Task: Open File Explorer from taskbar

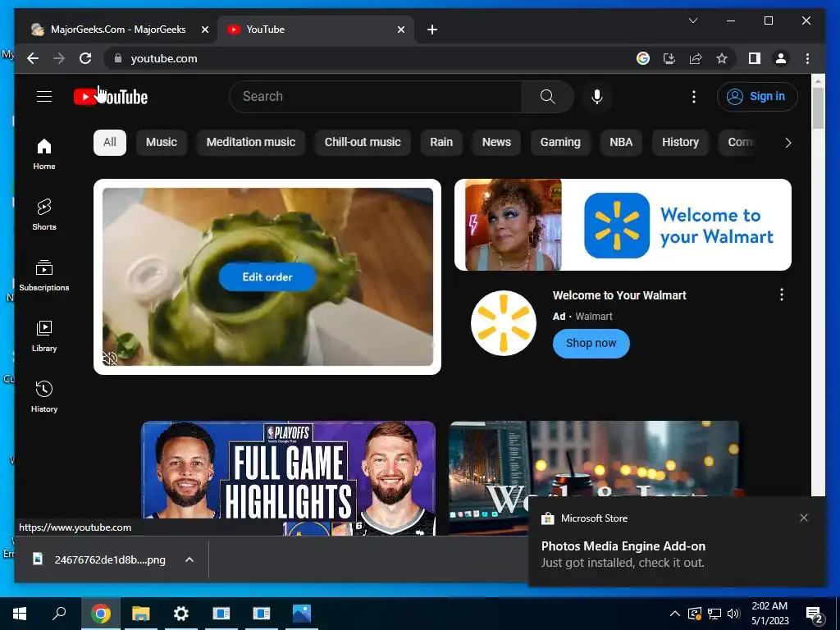Action: 141,614
